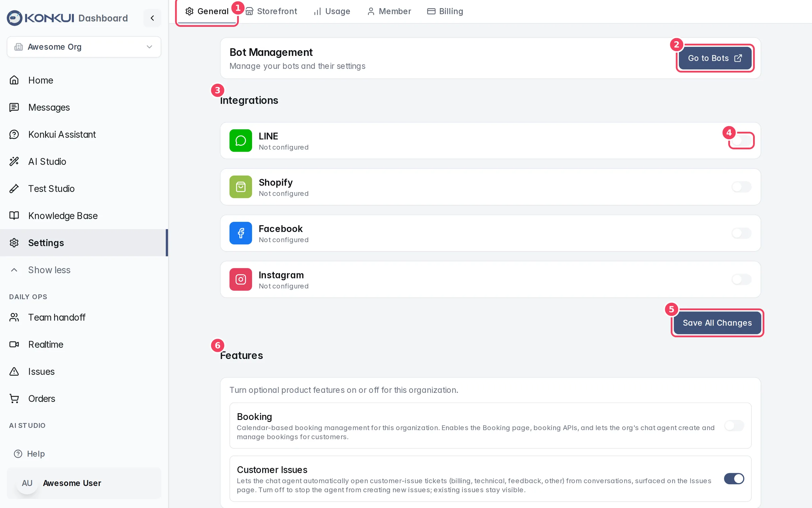
Task: Click Save All Changes button
Action: point(717,323)
